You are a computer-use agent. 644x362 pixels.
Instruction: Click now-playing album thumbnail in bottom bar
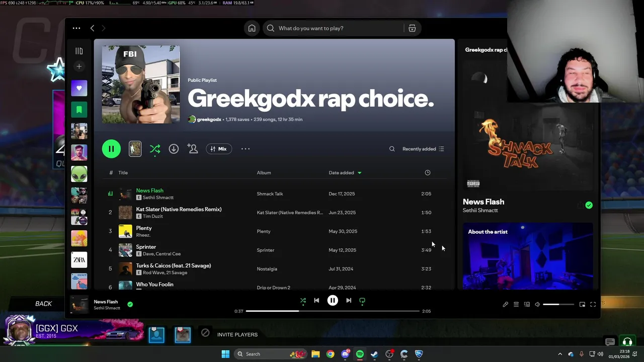pyautogui.click(x=79, y=304)
